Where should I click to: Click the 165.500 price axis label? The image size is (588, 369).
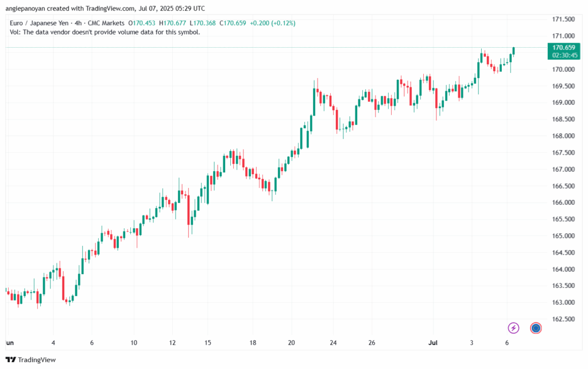563,219
